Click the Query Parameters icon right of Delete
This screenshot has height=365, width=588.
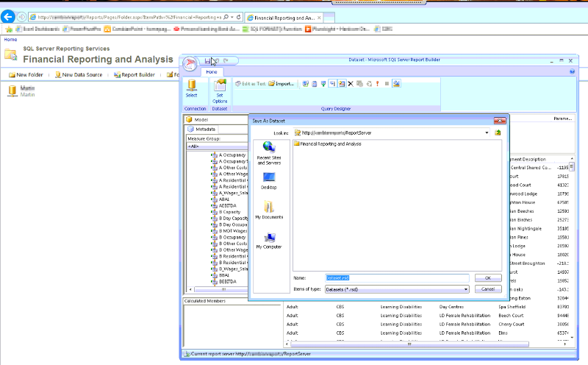[359, 84]
